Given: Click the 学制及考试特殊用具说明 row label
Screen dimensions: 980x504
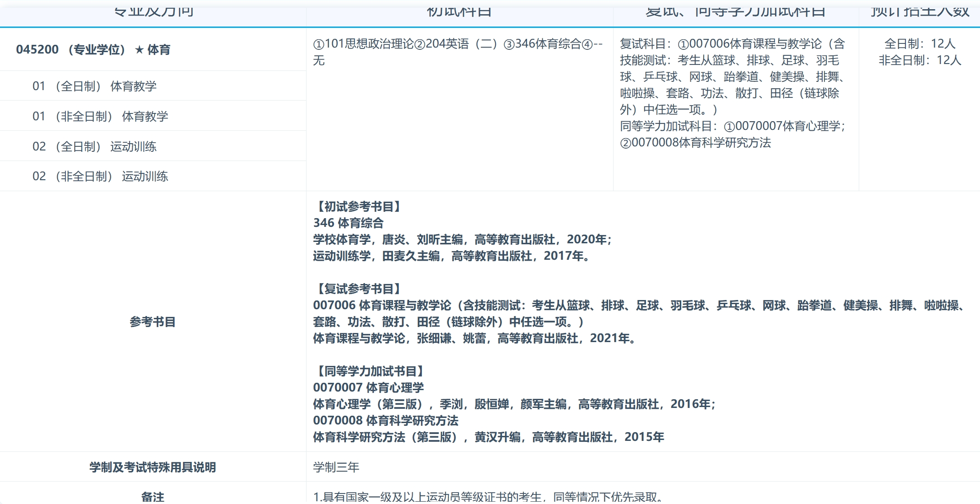Looking at the screenshot, I should click(153, 468).
